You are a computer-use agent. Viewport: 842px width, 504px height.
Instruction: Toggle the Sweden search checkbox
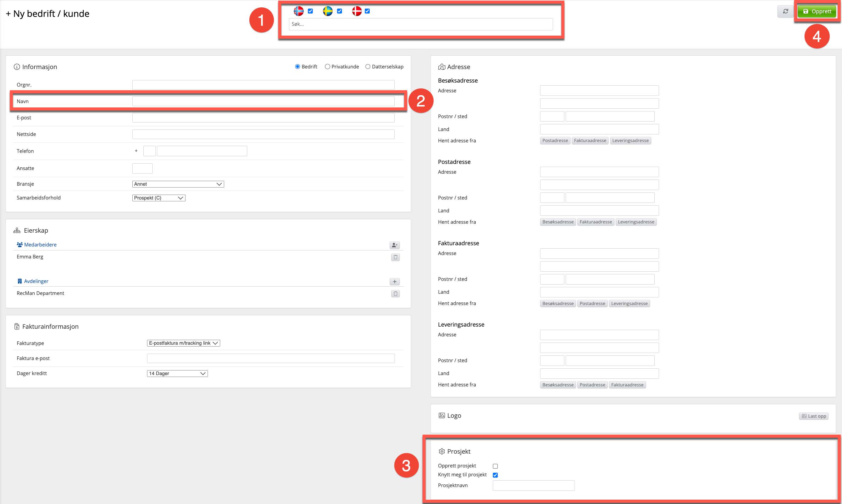tap(339, 11)
